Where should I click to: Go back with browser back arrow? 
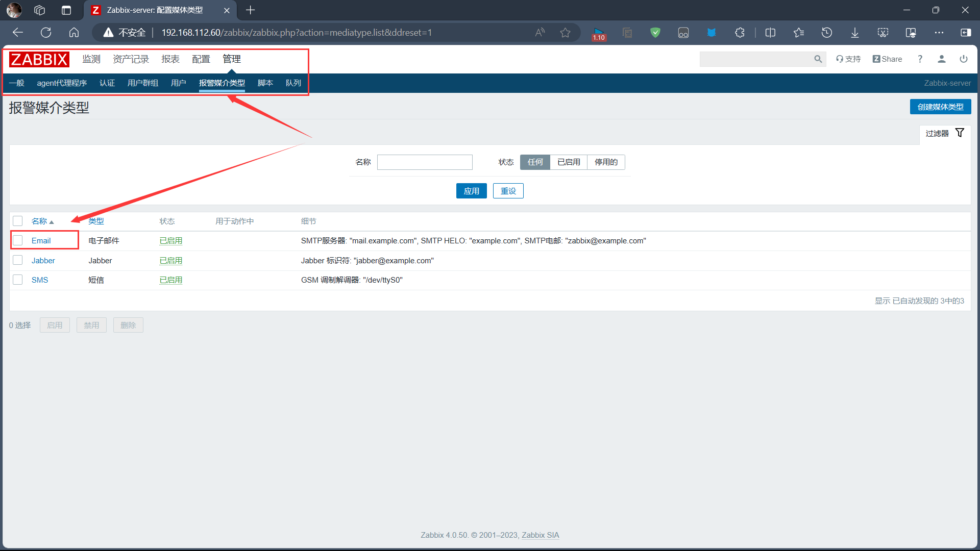18,33
